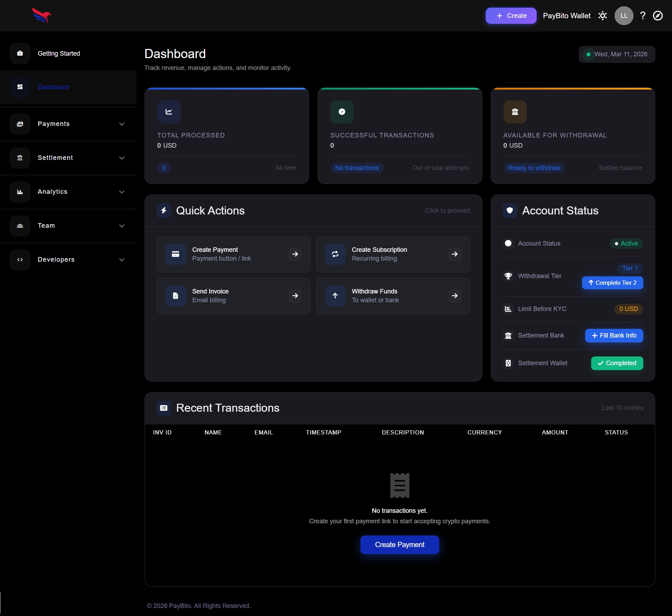Click the Limit Before KYC chart icon

tap(508, 309)
